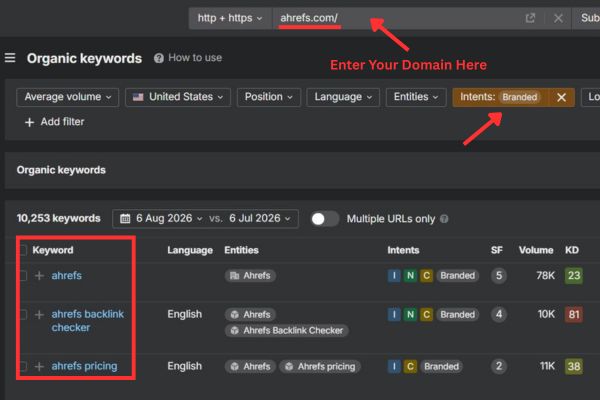The height and width of the screenshot is (400, 600).
Task: Open the ahrefs pricing keyword link
Action: tap(85, 366)
